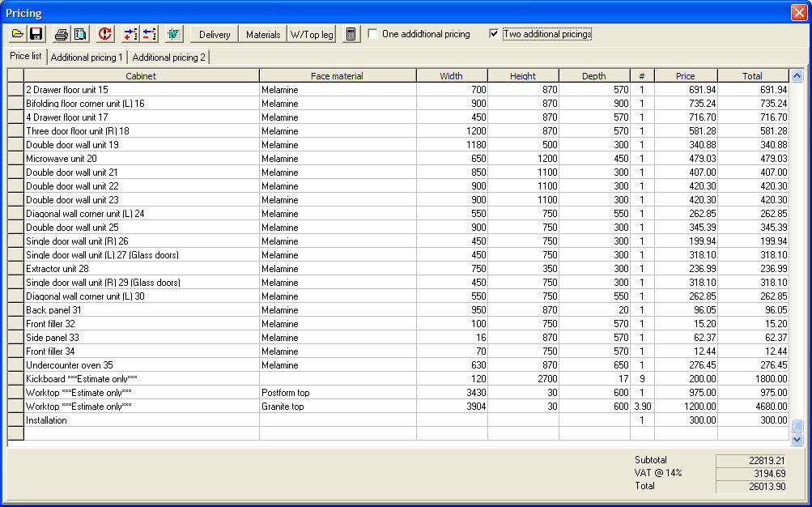Click the Price column header
Viewport: 812px width, 507px height.
click(686, 76)
